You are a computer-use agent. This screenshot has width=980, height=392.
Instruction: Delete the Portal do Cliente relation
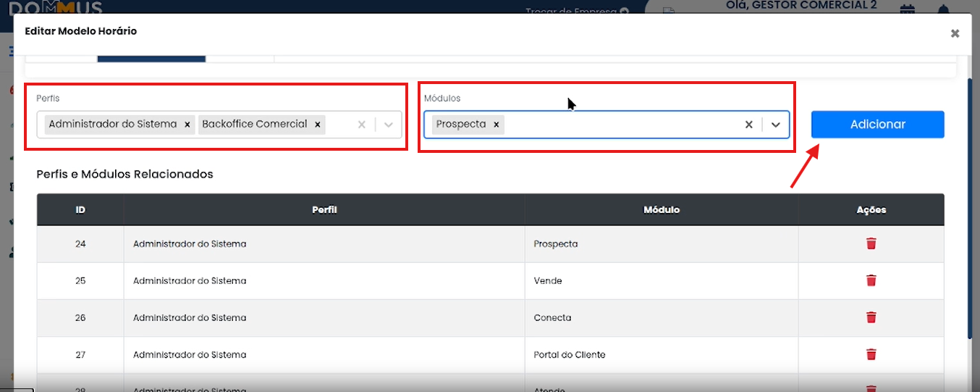[x=871, y=354]
